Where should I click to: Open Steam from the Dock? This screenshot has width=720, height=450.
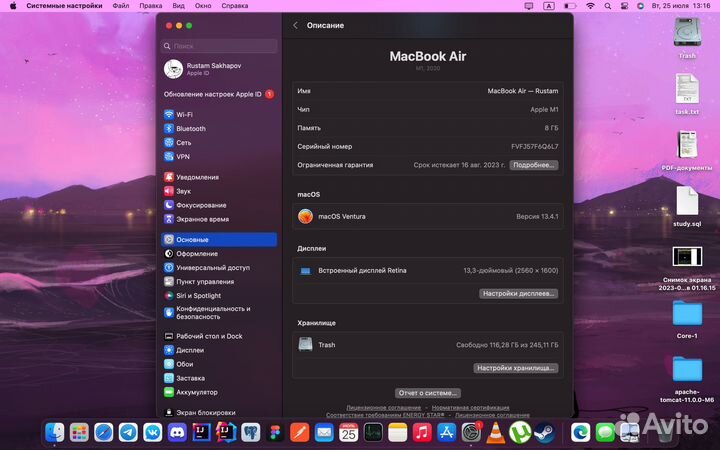[x=545, y=432]
